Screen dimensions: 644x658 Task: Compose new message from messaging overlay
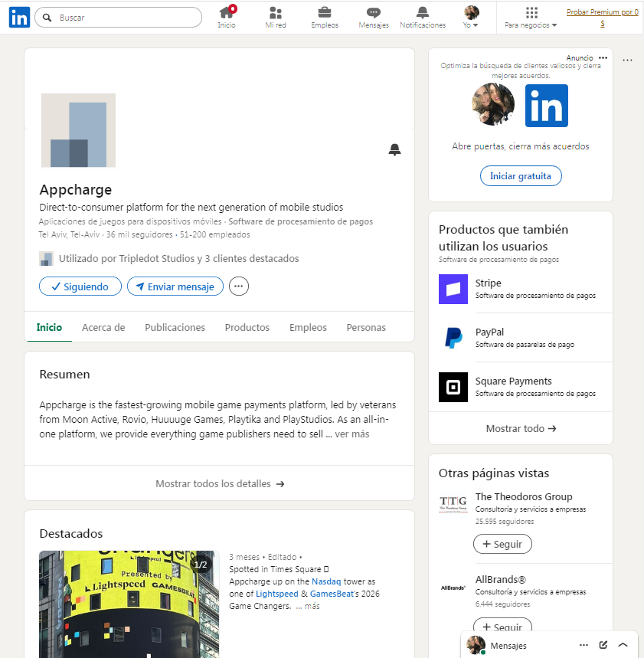603,645
